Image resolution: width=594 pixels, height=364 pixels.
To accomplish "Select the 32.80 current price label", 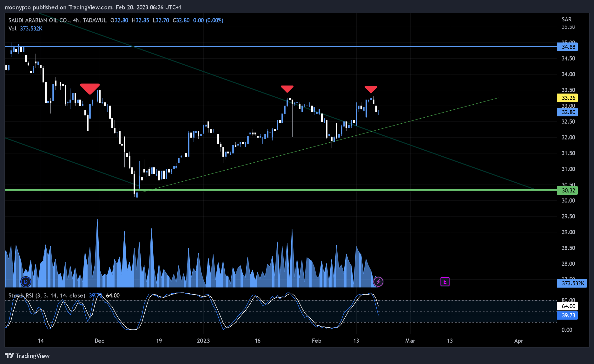I will pos(567,112).
